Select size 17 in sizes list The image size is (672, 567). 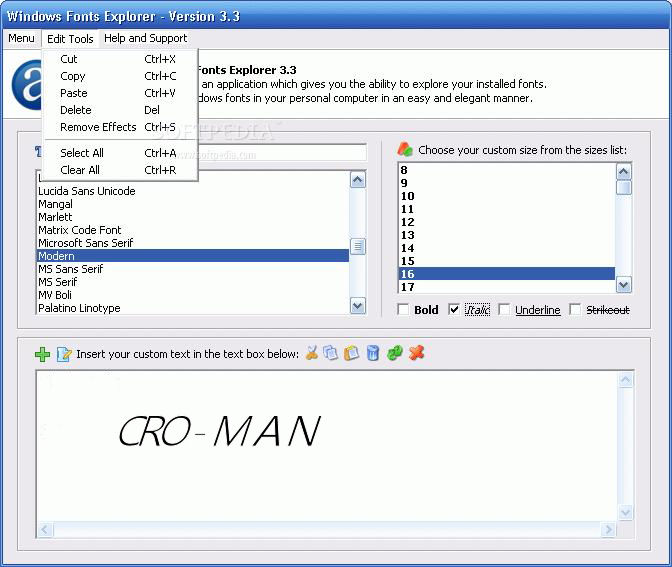pyautogui.click(x=507, y=287)
